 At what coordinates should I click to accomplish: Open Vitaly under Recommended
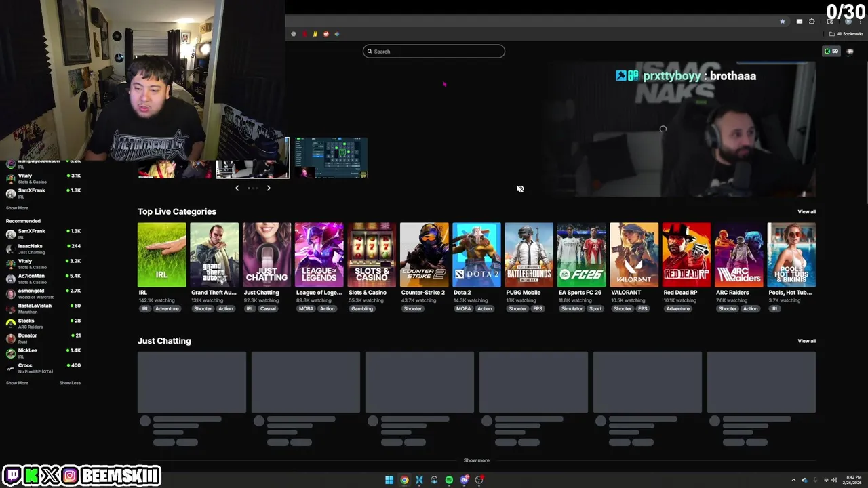click(43, 264)
